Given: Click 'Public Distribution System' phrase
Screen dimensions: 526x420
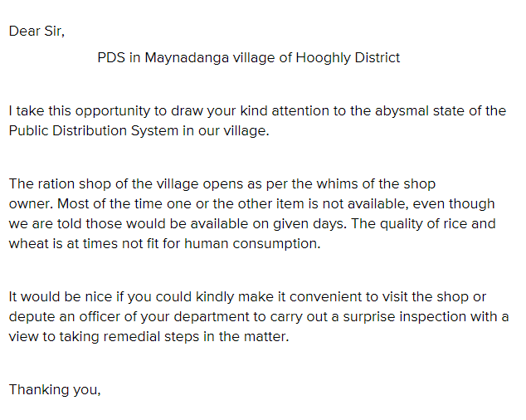Looking at the screenshot, I should point(94,131).
